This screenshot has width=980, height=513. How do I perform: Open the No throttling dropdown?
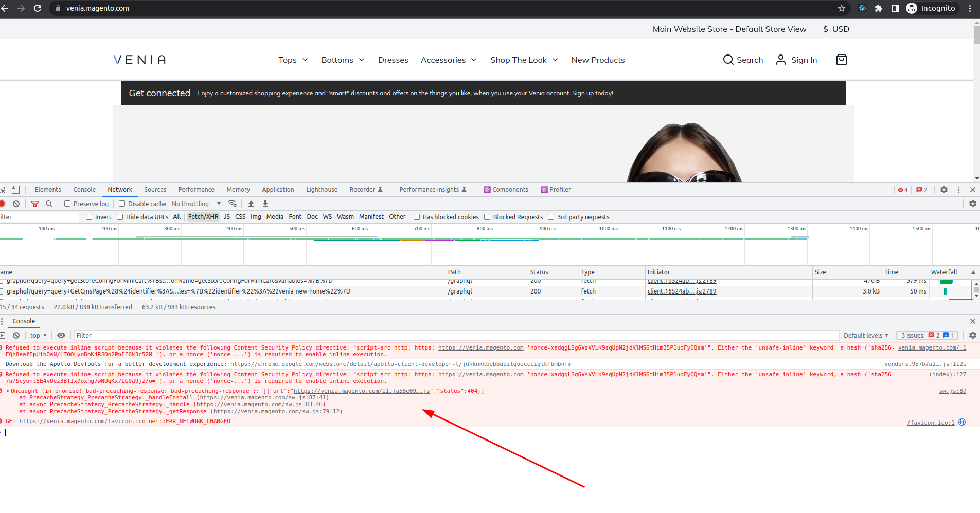[x=195, y=204]
